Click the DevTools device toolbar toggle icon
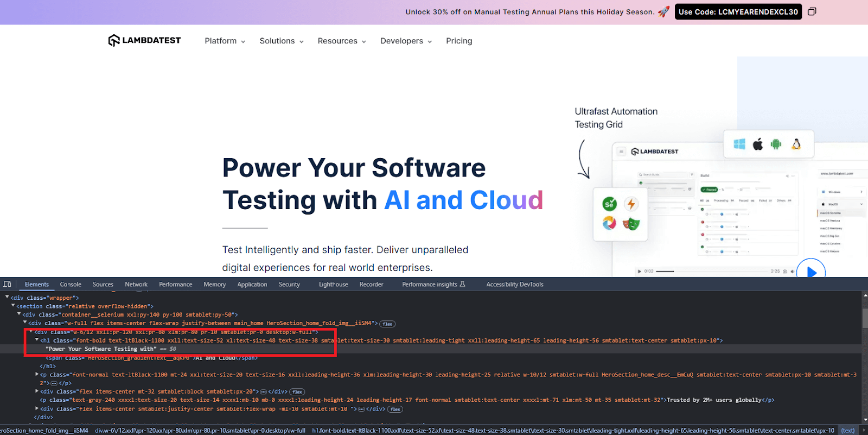Viewport: 868px width, 435px height. (x=7, y=284)
